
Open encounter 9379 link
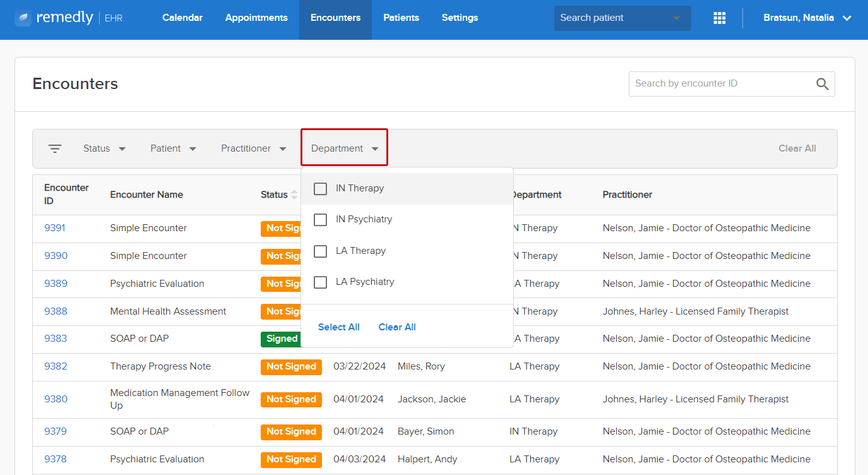point(56,431)
